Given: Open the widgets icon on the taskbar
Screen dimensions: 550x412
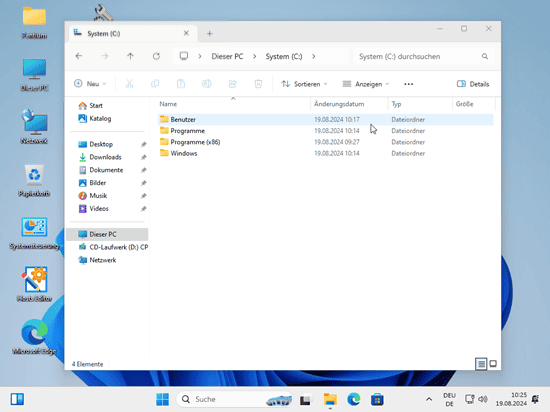Looking at the screenshot, I should (17, 399).
